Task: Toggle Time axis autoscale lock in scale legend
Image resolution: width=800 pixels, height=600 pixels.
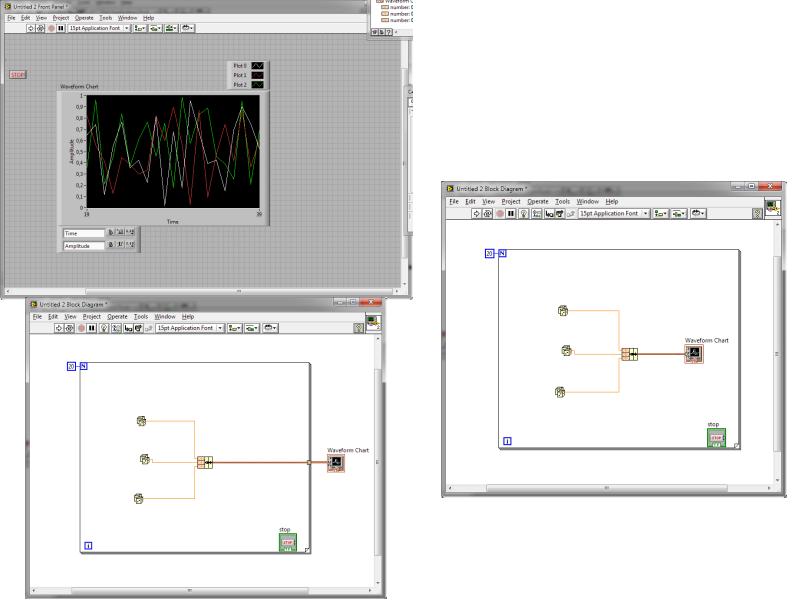Action: tap(111, 233)
